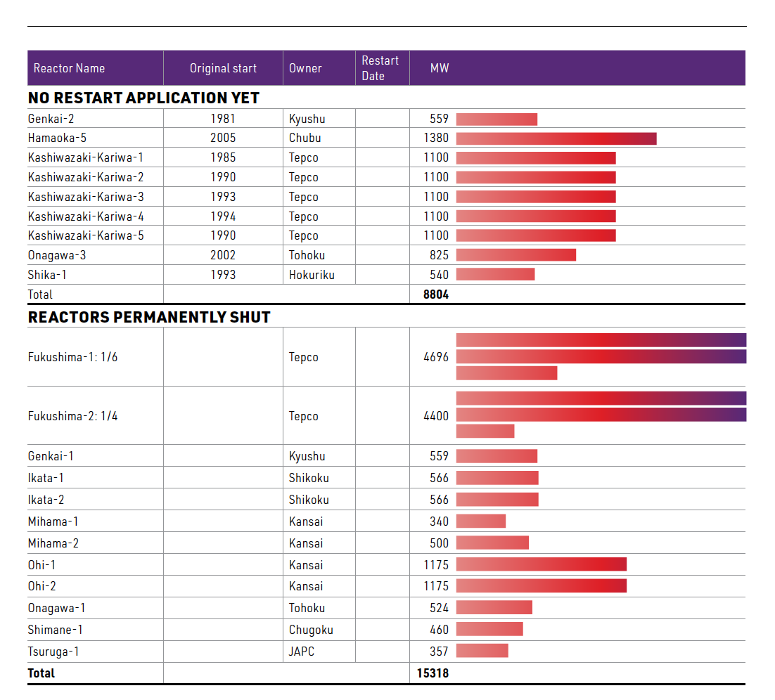Click the REACTORS PERMANENTLY SHUT heading

149,318
